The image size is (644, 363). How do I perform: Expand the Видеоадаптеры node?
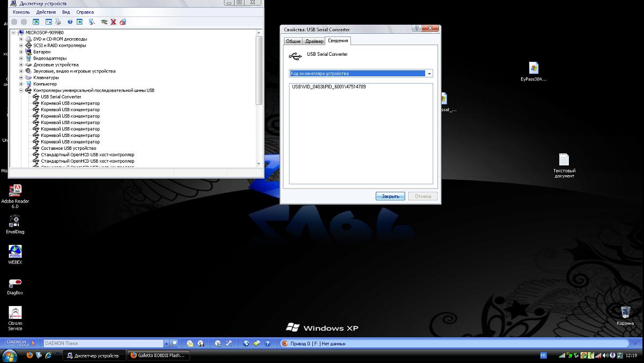click(21, 58)
